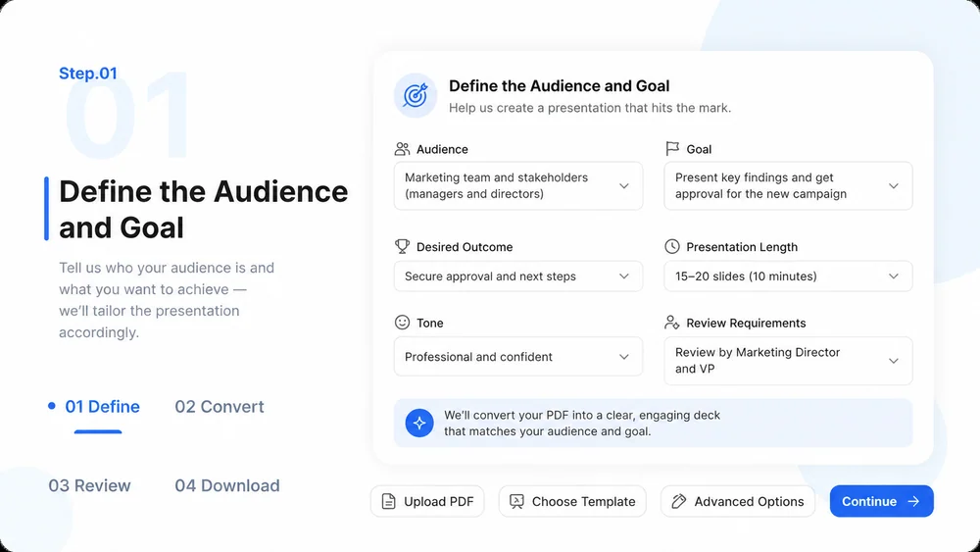
Task: Go to the 03 Review step
Action: 89,485
